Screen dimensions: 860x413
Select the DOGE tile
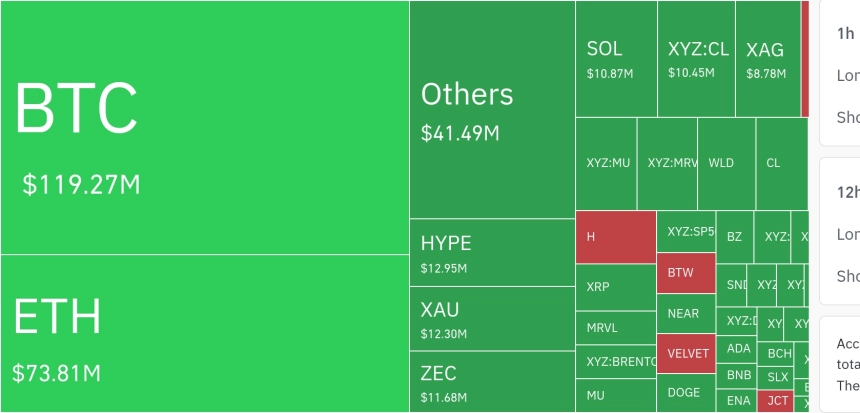tap(686, 393)
